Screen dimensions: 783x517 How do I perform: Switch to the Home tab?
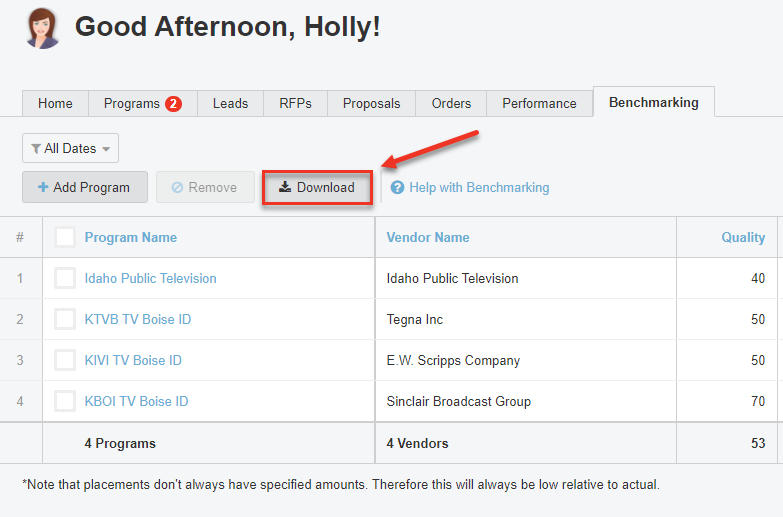55,104
